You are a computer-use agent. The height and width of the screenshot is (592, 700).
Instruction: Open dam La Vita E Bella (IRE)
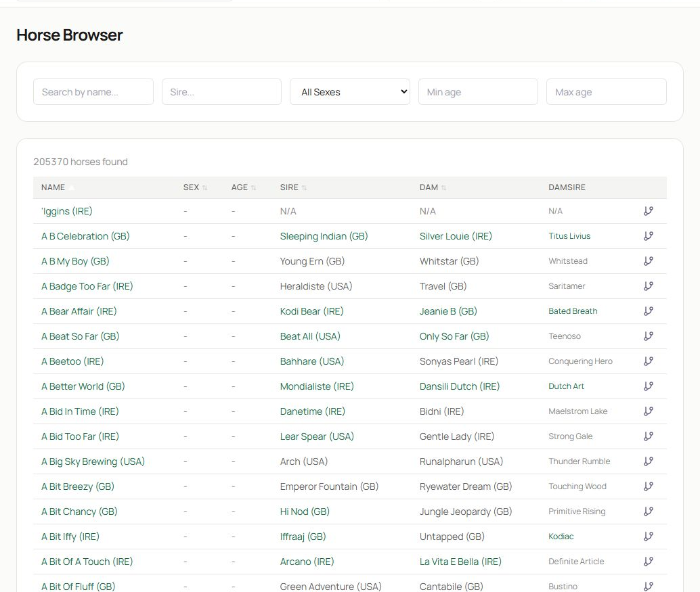[x=460, y=562]
